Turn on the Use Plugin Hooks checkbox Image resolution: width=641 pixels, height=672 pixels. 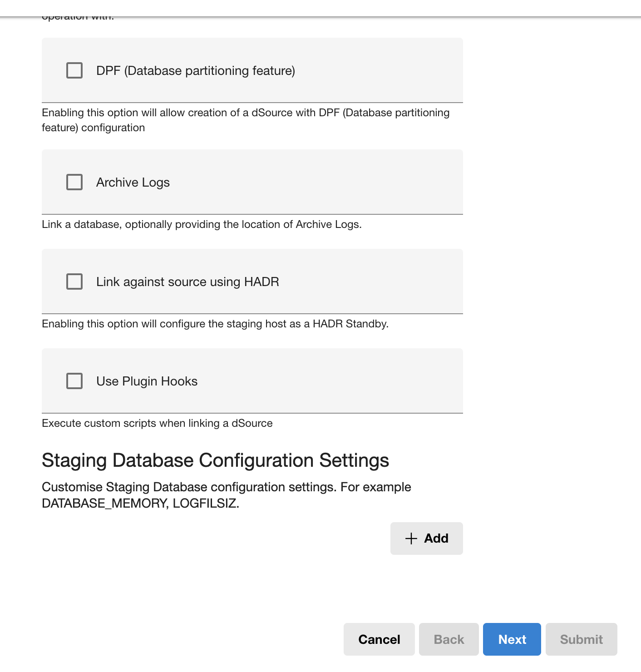(74, 381)
